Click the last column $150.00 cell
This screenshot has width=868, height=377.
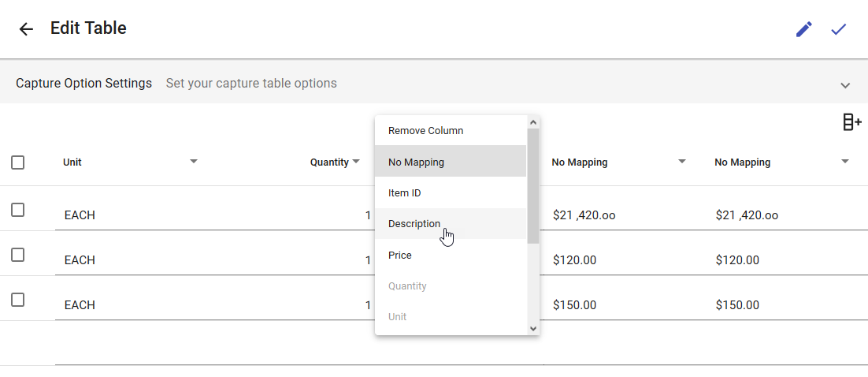pos(737,305)
